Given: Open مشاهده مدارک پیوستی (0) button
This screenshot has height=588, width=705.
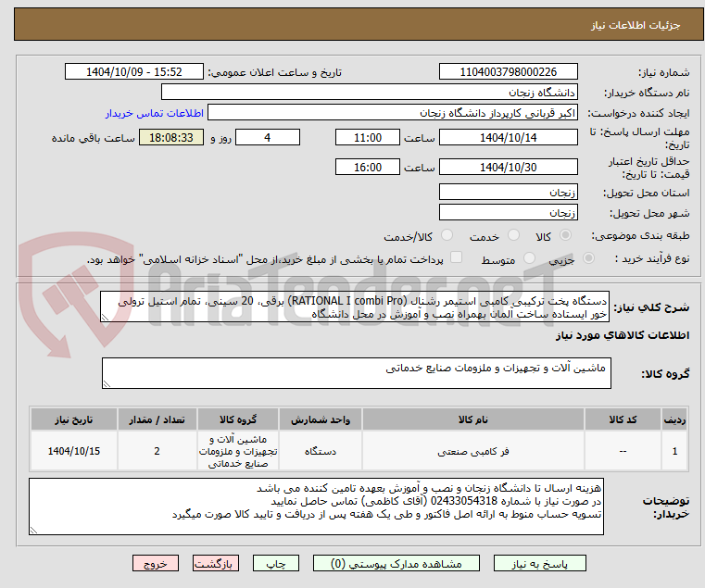Looking at the screenshot, I should [397, 563].
